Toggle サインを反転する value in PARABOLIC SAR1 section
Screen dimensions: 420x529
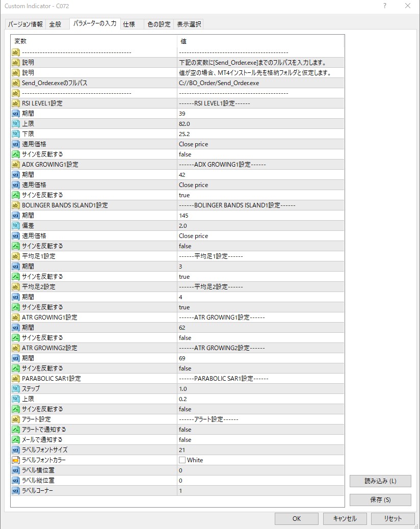coord(260,409)
